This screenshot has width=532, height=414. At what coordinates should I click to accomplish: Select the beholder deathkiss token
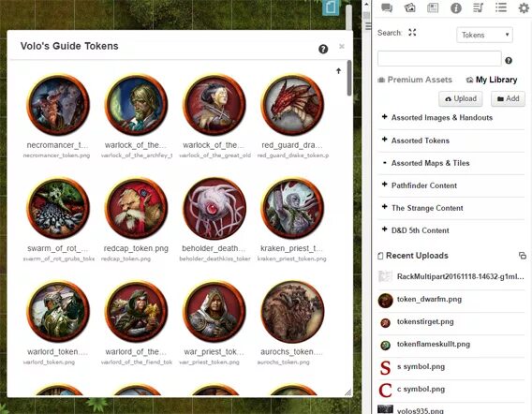214,208
